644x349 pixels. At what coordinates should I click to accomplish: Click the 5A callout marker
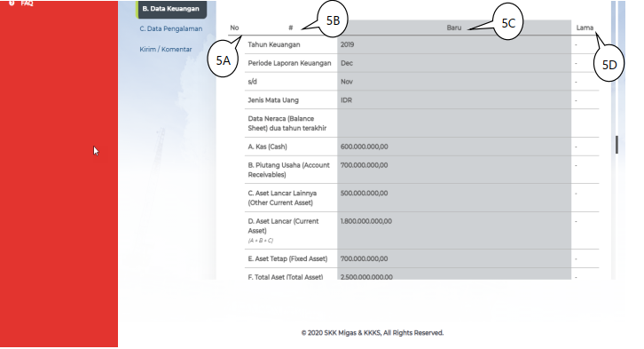tap(223, 60)
